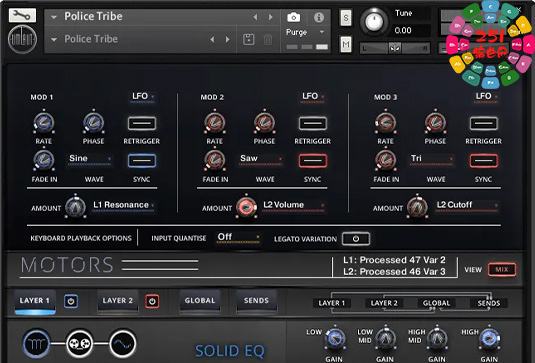Select Layer 2 in the routing diagram
Screen dimensions: 535x363
(x=384, y=303)
